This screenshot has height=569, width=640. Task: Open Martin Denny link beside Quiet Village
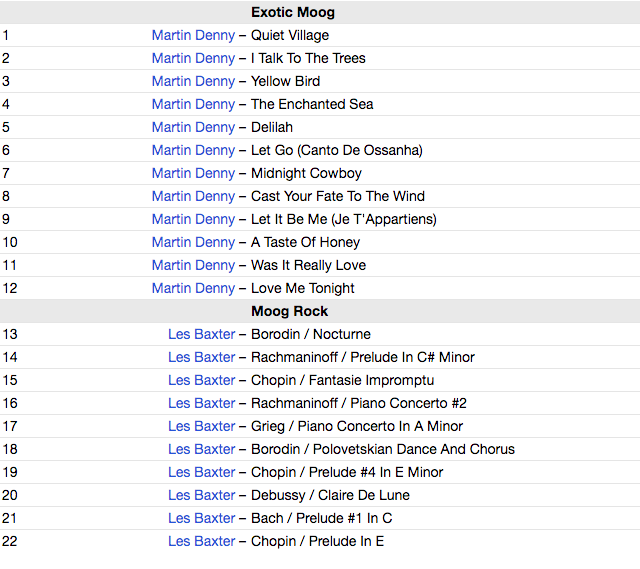pos(193,35)
